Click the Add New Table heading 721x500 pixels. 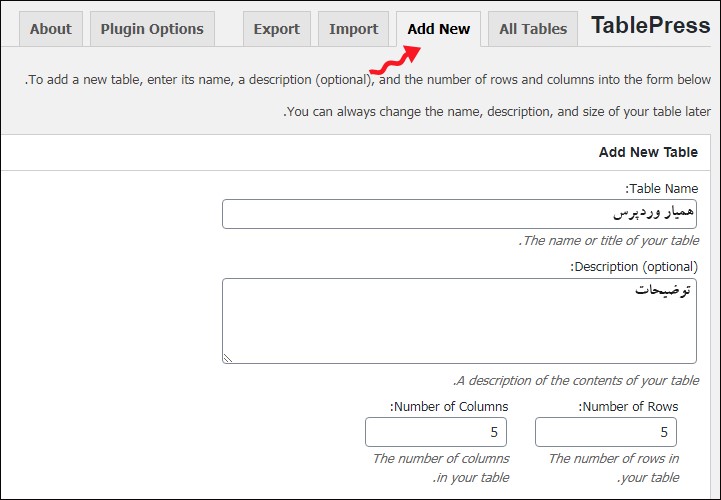click(648, 152)
